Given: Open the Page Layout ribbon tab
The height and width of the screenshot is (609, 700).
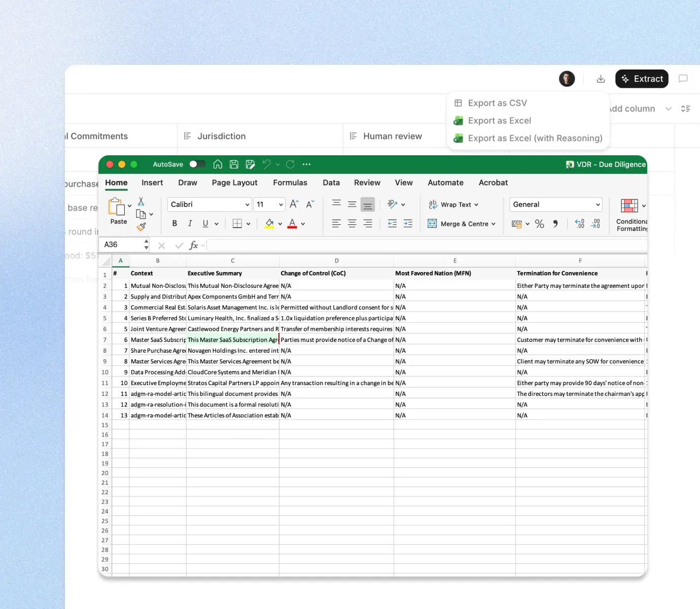Looking at the screenshot, I should point(234,183).
